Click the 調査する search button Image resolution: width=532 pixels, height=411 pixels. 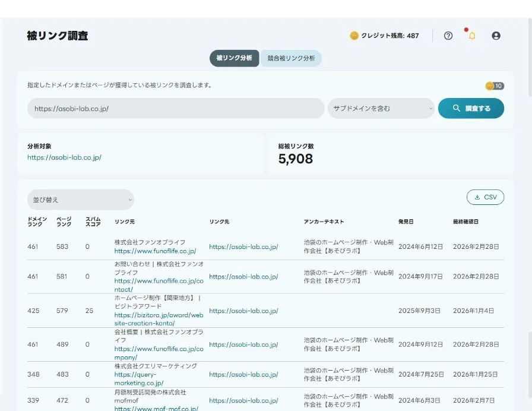click(x=471, y=108)
